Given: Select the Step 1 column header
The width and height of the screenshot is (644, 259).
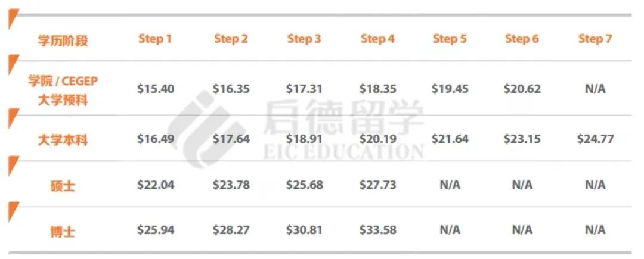Looking at the screenshot, I should pos(155,39).
